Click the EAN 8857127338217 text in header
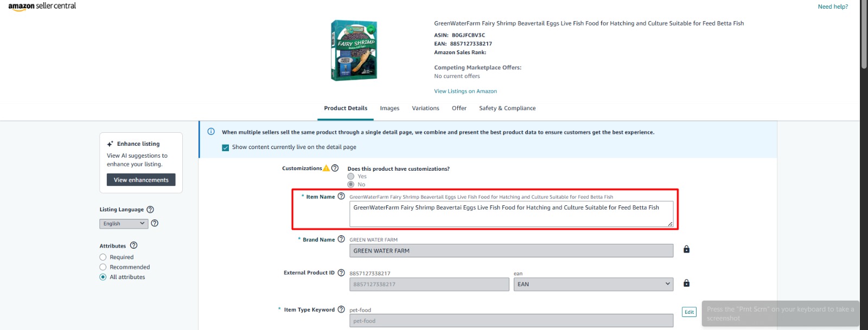 (x=463, y=44)
